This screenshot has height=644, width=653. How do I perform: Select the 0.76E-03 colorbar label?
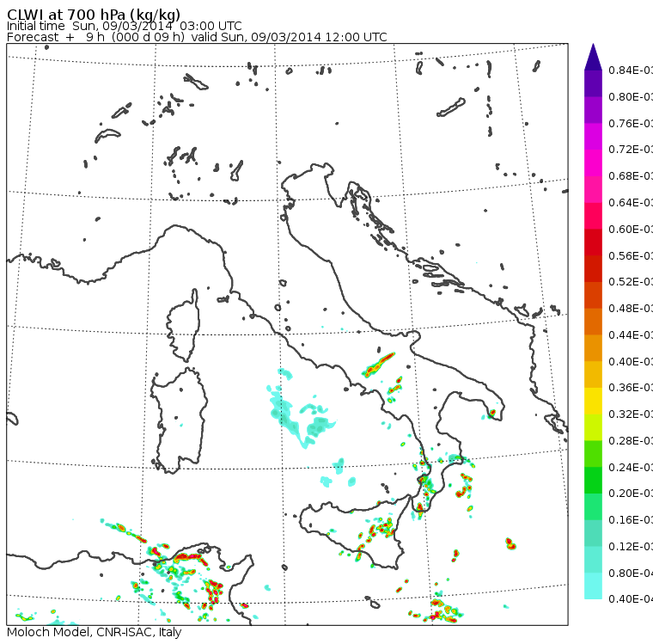coord(631,123)
